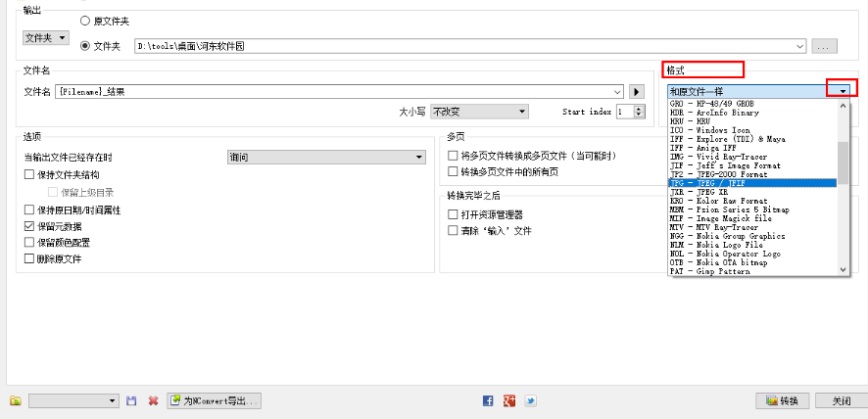The image size is (868, 419).
Task: Browse for output folder with ... button
Action: click(x=824, y=46)
